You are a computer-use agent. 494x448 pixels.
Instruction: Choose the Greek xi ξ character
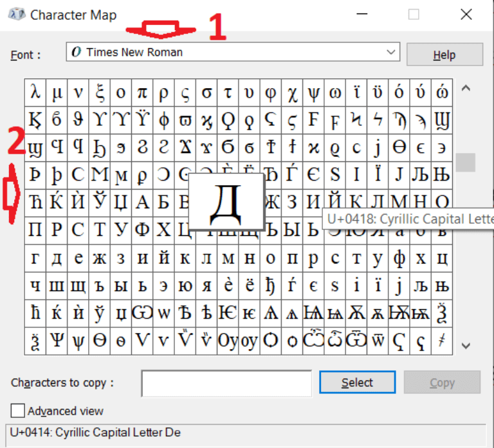(100, 93)
